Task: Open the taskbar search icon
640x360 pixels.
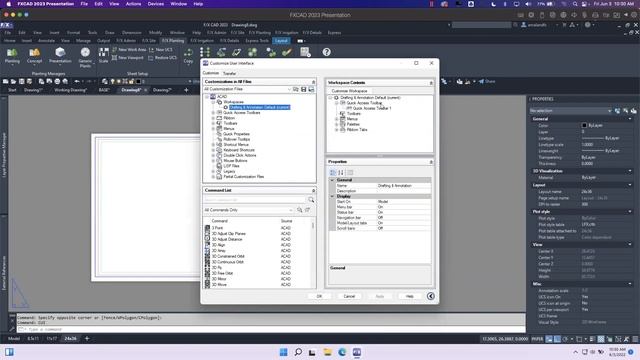Action: pos(298,352)
